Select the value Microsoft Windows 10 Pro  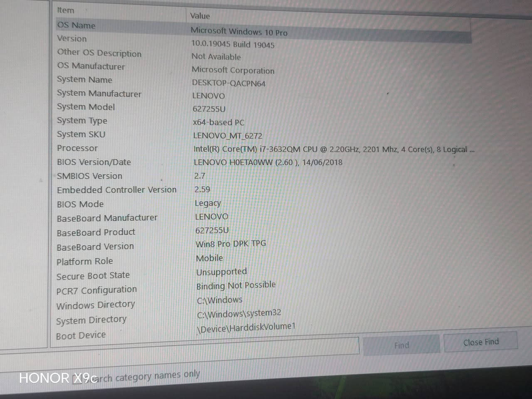coord(239,31)
